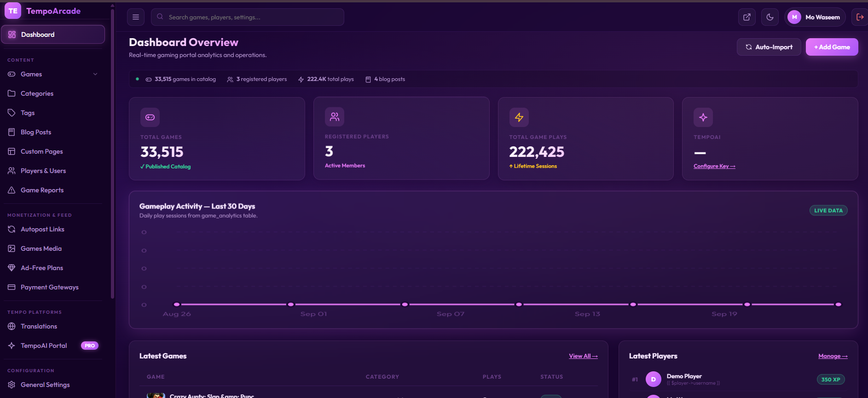
Task: Click the 4 blog posts stat
Action: 385,79
